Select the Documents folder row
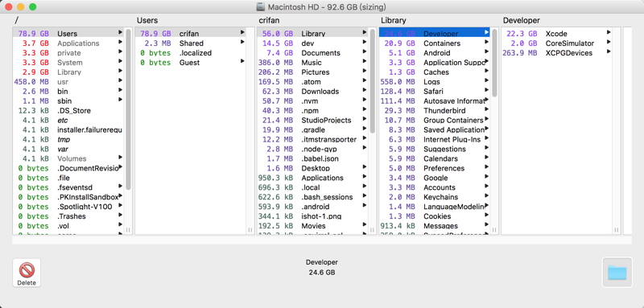The width and height of the screenshot is (644, 308). pos(312,52)
